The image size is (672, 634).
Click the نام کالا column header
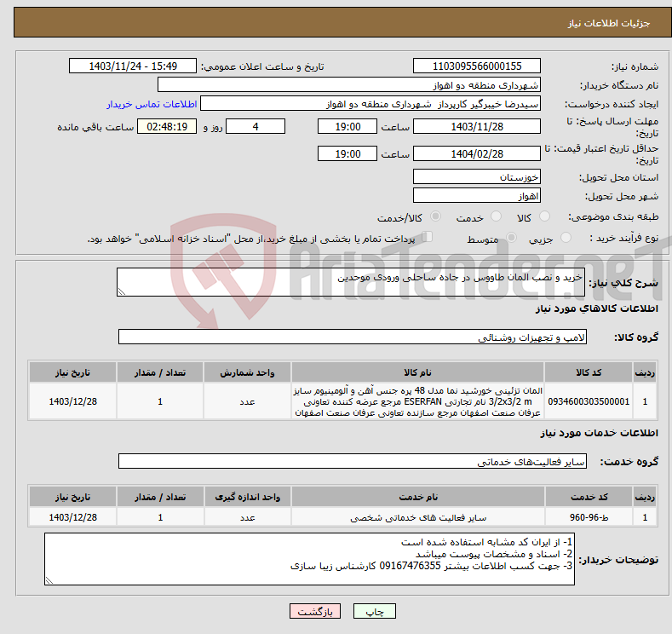pos(417,372)
